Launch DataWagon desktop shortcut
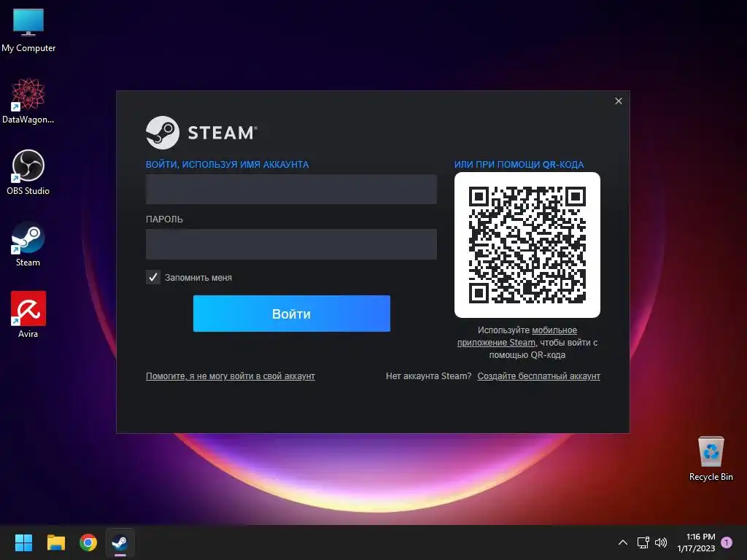Viewport: 747px width, 560px height. point(28,101)
